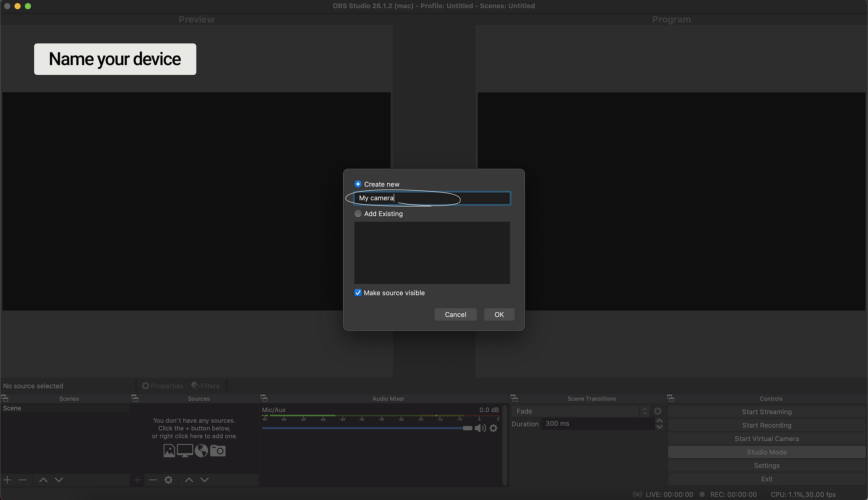Choose the Add Existing radio option
Viewport: 868px width, 500px height.
(x=358, y=214)
